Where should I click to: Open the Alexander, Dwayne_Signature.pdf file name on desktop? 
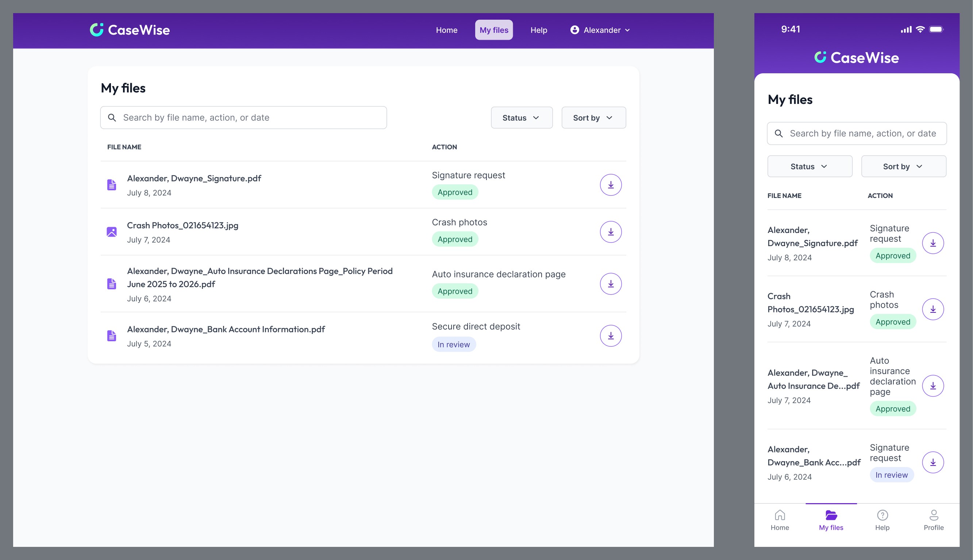[194, 178]
